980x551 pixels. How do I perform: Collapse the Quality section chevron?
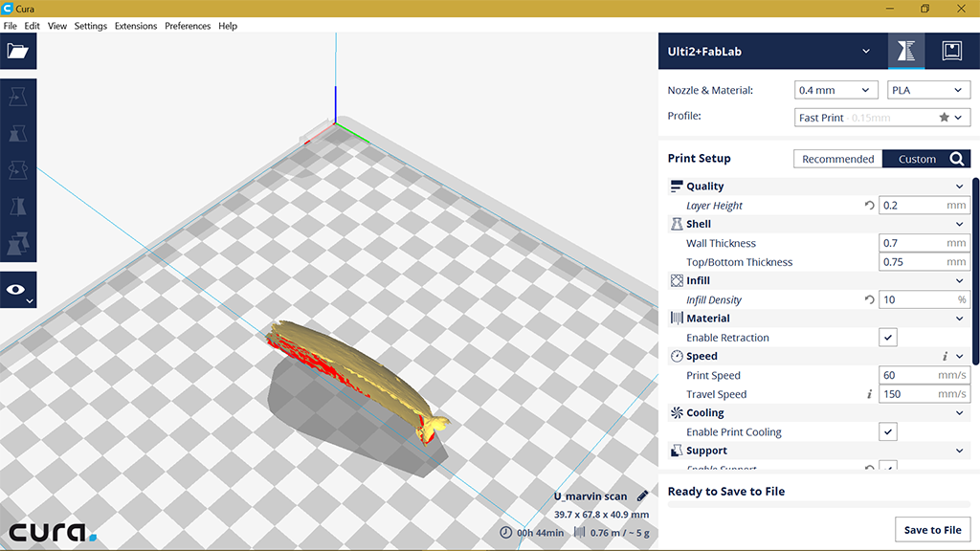tap(959, 187)
